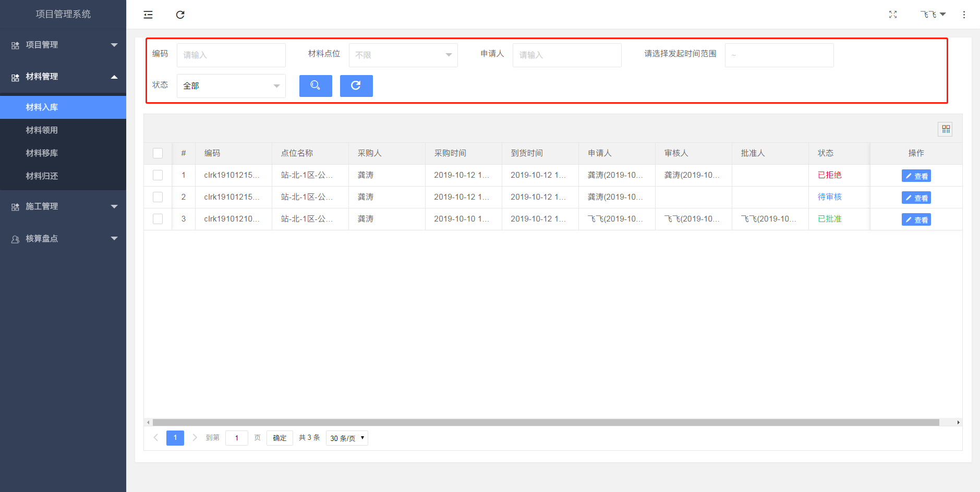Screen dimensions: 980x492
Task: Open the vertical more-options dots menu
Action: point(964,15)
